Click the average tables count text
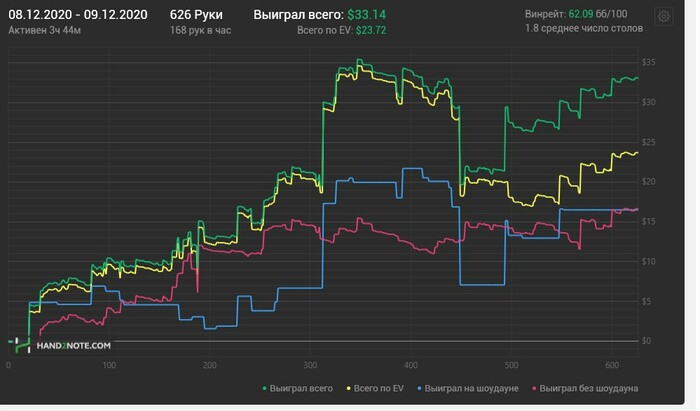 click(580, 30)
